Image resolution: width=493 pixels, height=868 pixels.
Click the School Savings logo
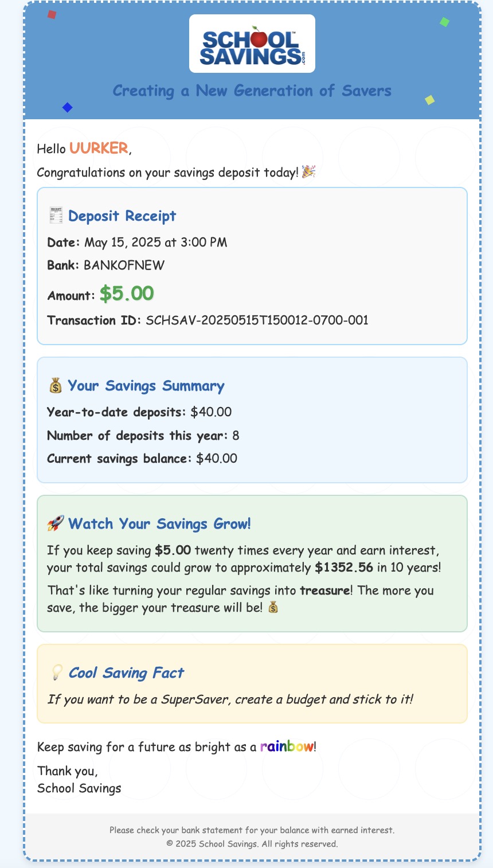(252, 44)
